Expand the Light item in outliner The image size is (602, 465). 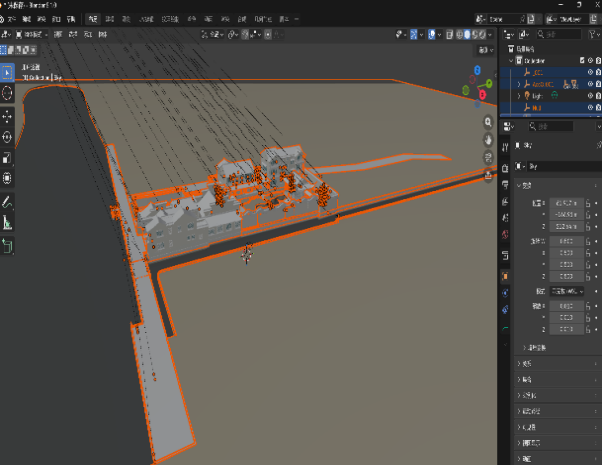[518, 96]
